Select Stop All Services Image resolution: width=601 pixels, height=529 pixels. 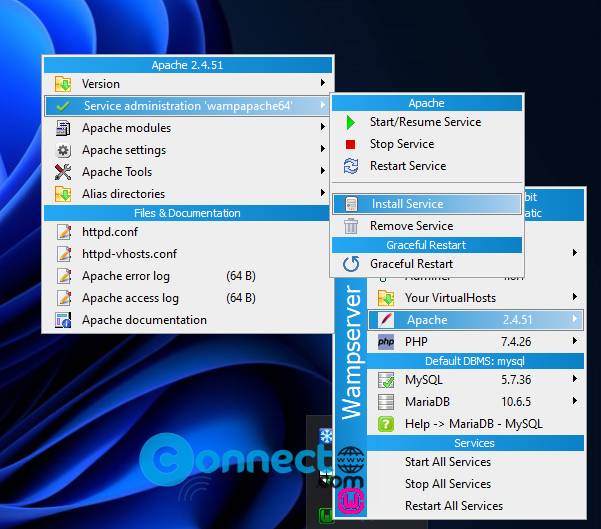click(x=475, y=484)
